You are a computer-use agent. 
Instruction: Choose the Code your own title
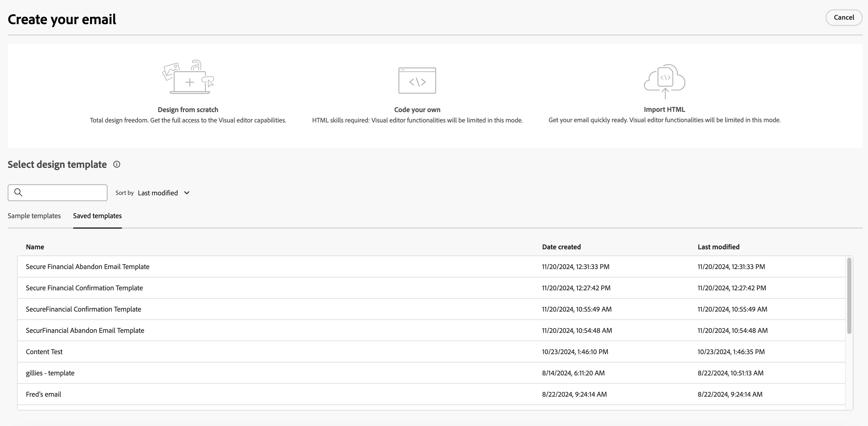417,109
